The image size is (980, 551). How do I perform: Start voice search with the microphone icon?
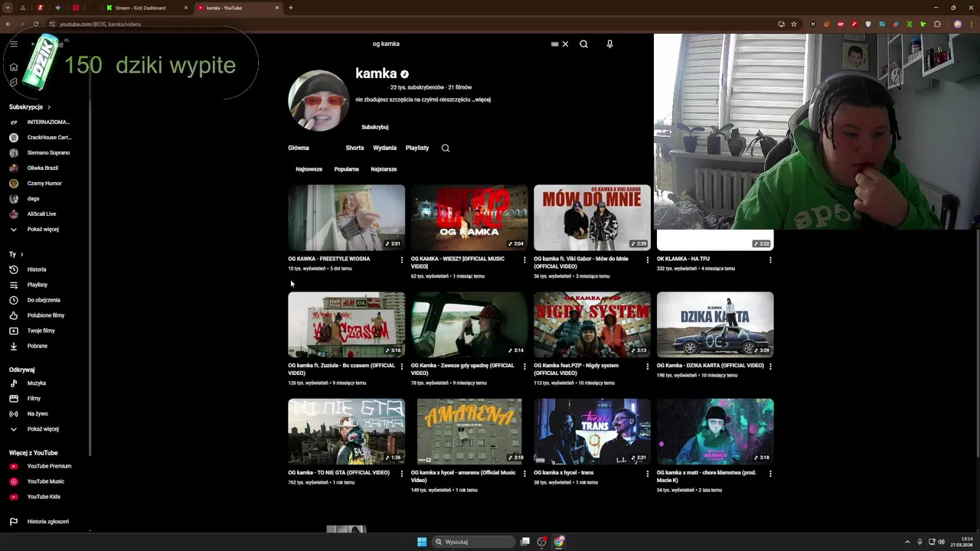click(609, 44)
